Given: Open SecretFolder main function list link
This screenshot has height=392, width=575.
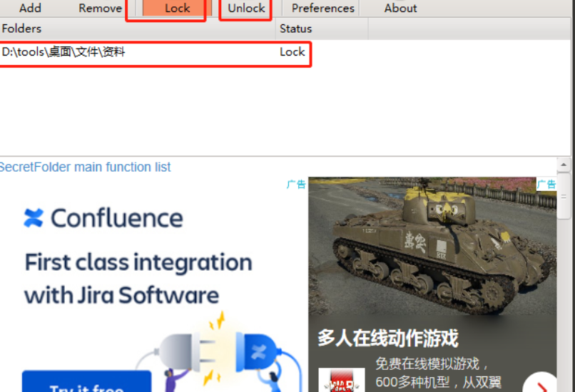Looking at the screenshot, I should [x=85, y=167].
